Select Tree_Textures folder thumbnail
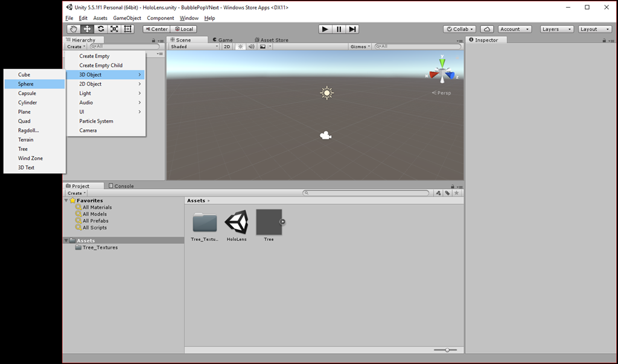The height and width of the screenshot is (364, 618). click(x=205, y=225)
